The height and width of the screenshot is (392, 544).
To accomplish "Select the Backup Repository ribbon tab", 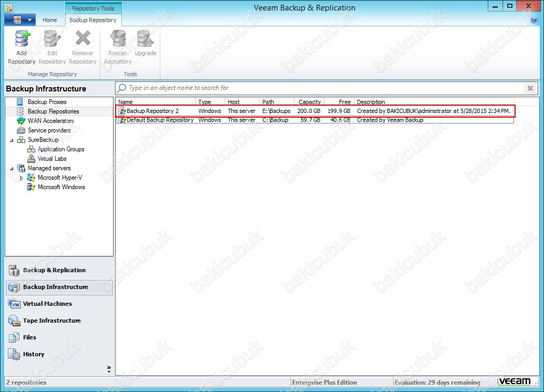I will (93, 20).
